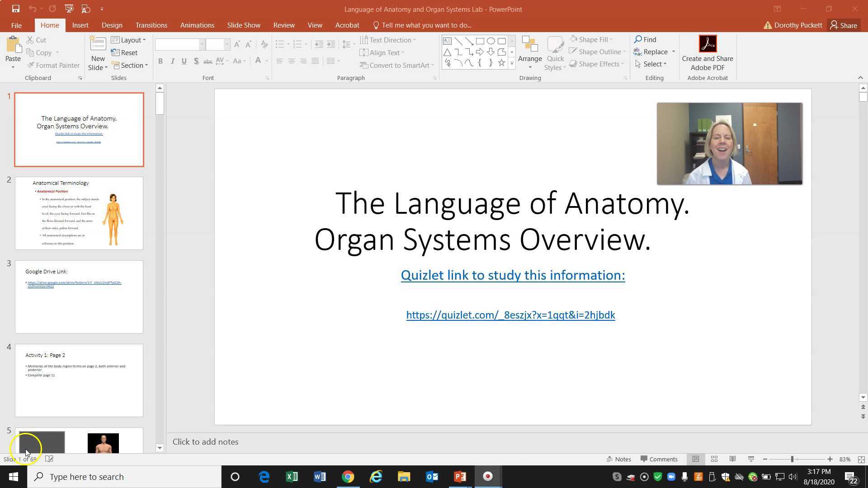The image size is (868, 488).
Task: Select slide 3 thumbnail with Google Drive link
Action: [79, 297]
